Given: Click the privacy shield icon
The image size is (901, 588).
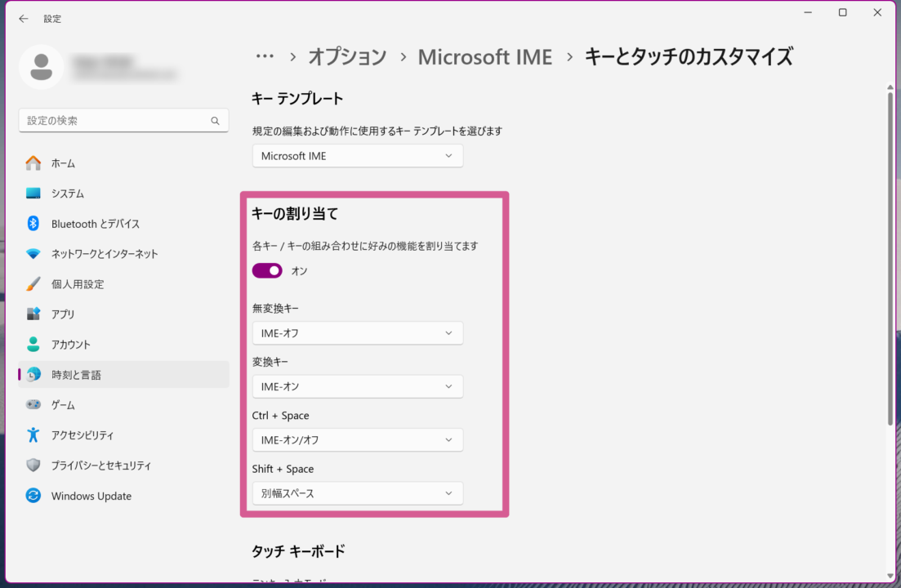Looking at the screenshot, I should tap(33, 465).
